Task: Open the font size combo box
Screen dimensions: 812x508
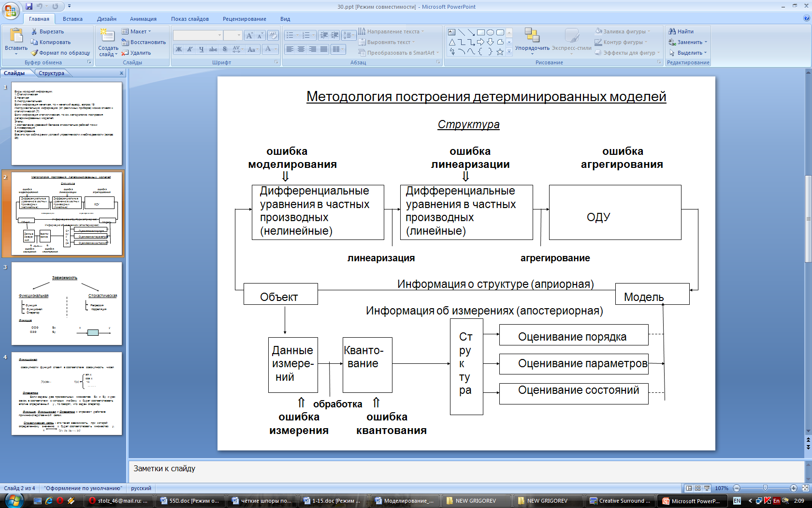Action: click(x=232, y=35)
